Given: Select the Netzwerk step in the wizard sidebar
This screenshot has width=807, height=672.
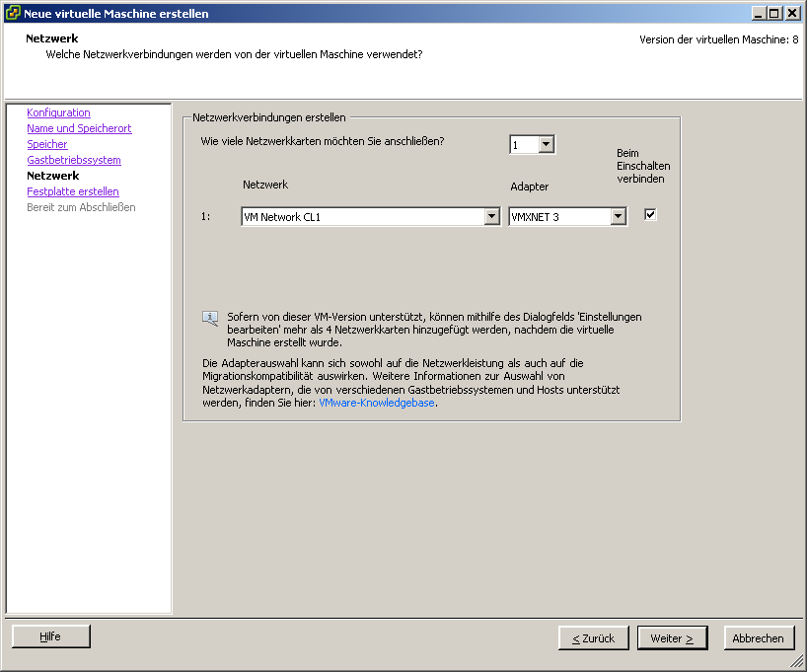Looking at the screenshot, I should 53,176.
